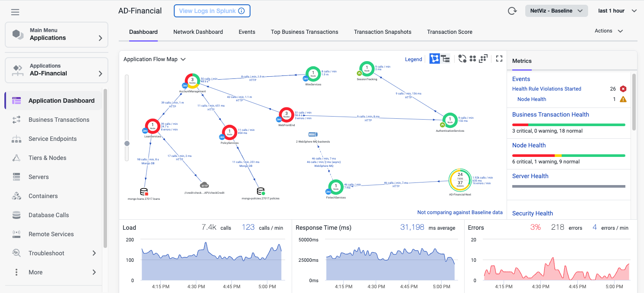Click the four-dot grid layout icon
This screenshot has width=644, height=293.
click(x=473, y=59)
